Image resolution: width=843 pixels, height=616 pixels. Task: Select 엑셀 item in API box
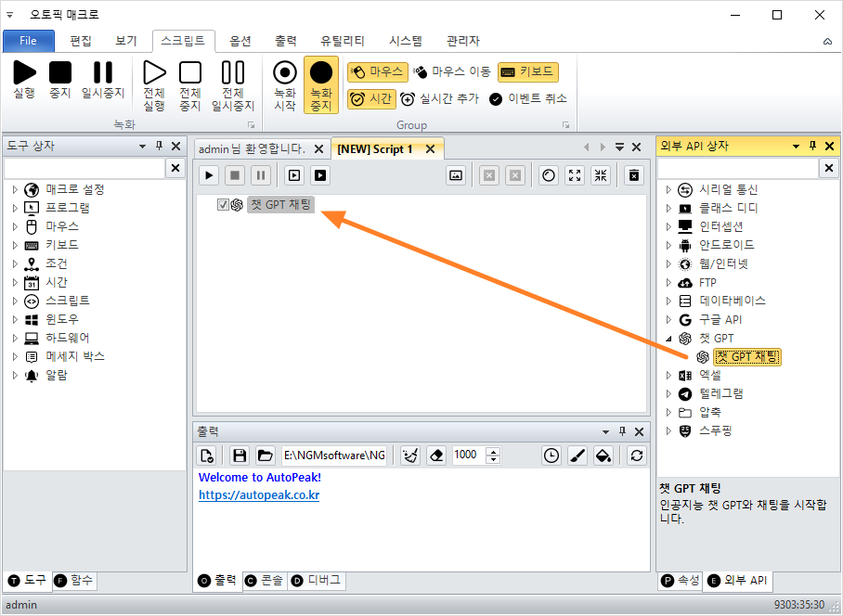[709, 375]
